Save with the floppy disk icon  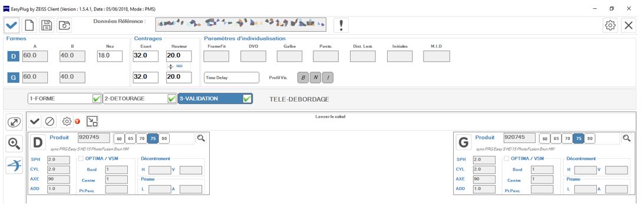coord(47,25)
